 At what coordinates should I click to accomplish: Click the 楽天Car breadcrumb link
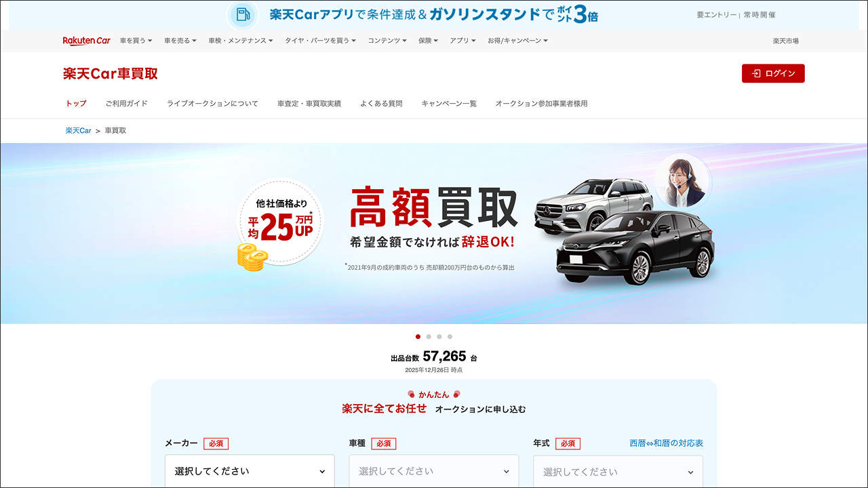(x=79, y=130)
